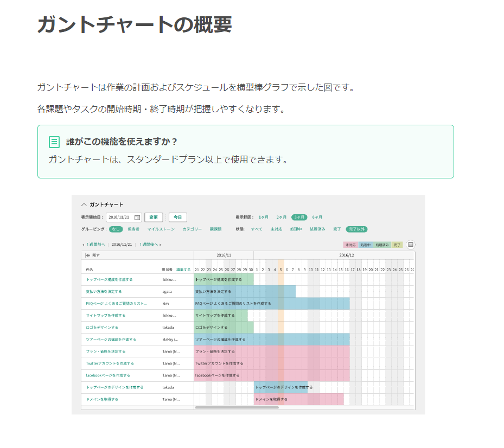
Task: Filter status by 処理中
Action: [x=296, y=229]
